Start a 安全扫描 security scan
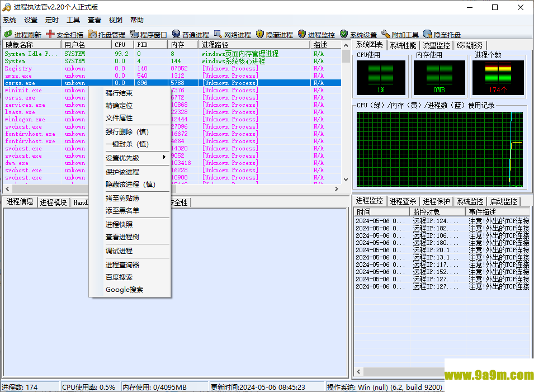The width and height of the screenshot is (534, 392). pos(65,35)
